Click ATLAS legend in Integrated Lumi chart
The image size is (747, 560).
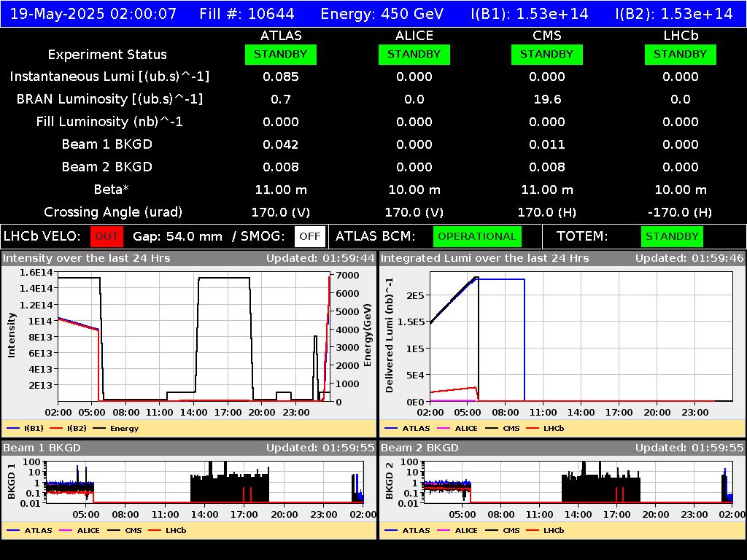[x=407, y=428]
